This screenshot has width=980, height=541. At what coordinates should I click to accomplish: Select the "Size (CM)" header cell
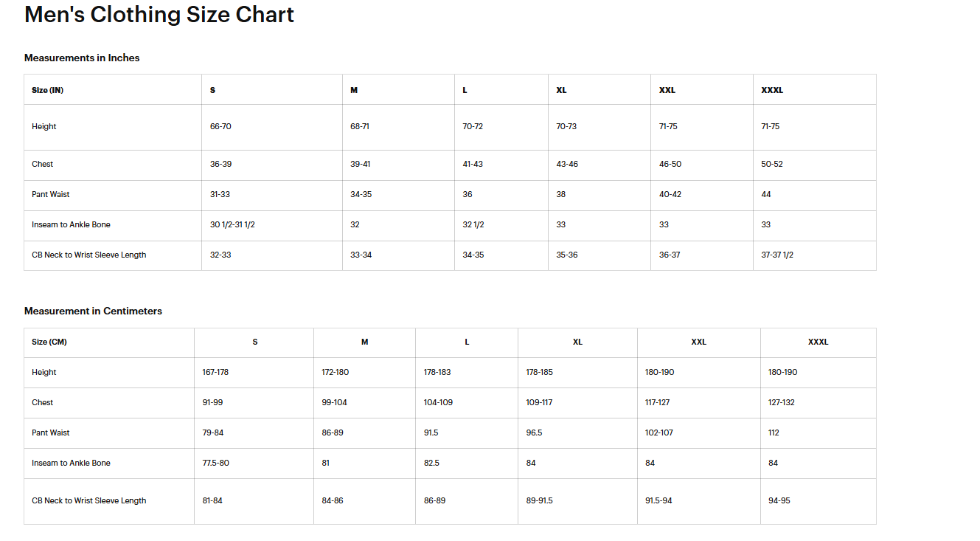click(x=49, y=342)
